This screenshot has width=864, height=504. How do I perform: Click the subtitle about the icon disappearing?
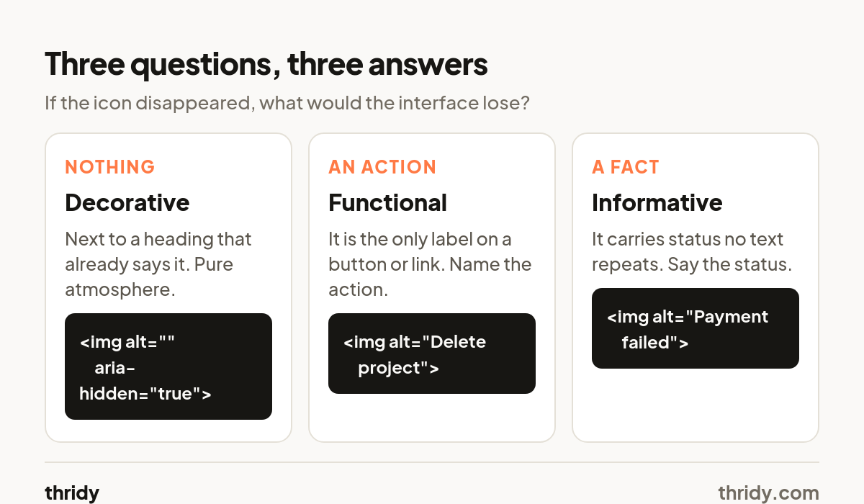[287, 103]
